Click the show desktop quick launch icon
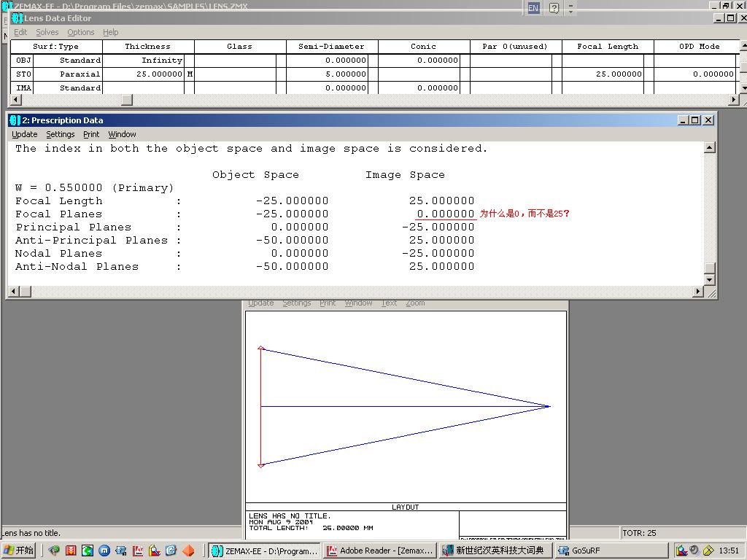This screenshot has width=747, height=560. (121, 551)
